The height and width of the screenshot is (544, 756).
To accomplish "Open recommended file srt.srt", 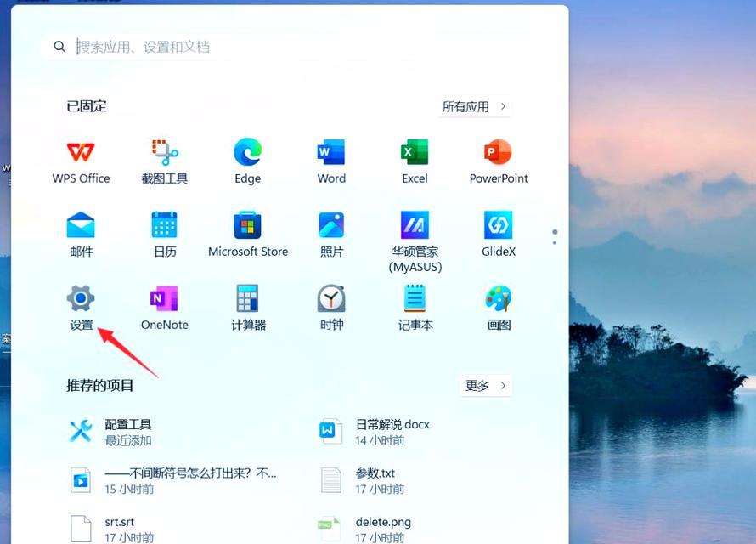I will (111, 529).
